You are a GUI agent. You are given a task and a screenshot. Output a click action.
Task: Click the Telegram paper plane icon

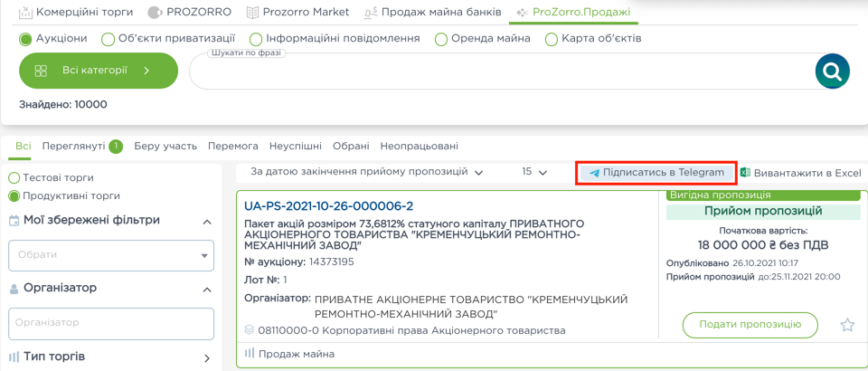coord(594,173)
